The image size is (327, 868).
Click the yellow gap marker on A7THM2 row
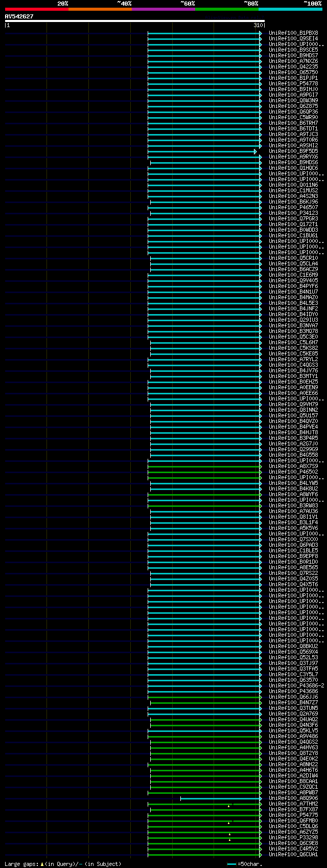coord(229,806)
